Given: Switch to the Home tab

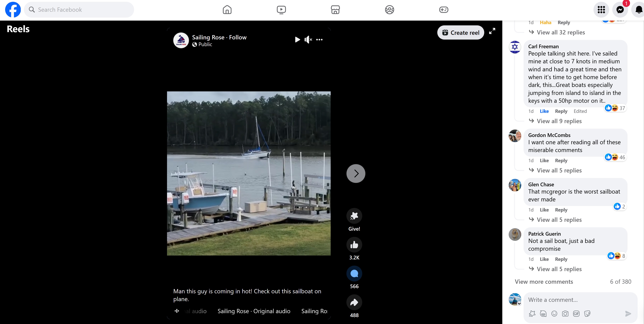Looking at the screenshot, I should [x=227, y=10].
